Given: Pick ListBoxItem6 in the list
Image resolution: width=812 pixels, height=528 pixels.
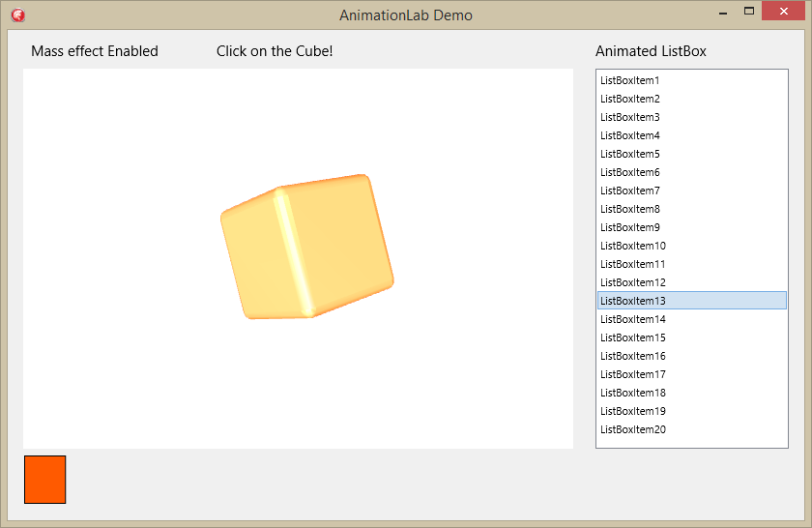Looking at the screenshot, I should click(x=692, y=172).
